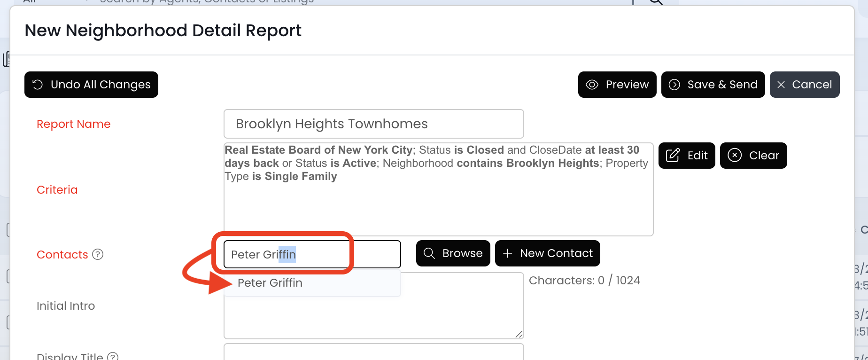Image resolution: width=868 pixels, height=360 pixels.
Task: Select Peter Griffin from the suggestion dropdown
Action: (x=270, y=283)
